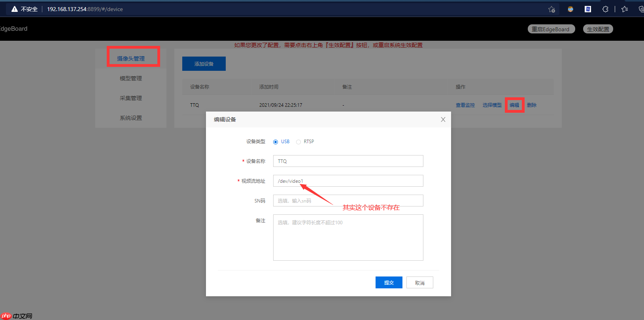
Task: Click the EdgeBoard logo text
Action: 13,28
